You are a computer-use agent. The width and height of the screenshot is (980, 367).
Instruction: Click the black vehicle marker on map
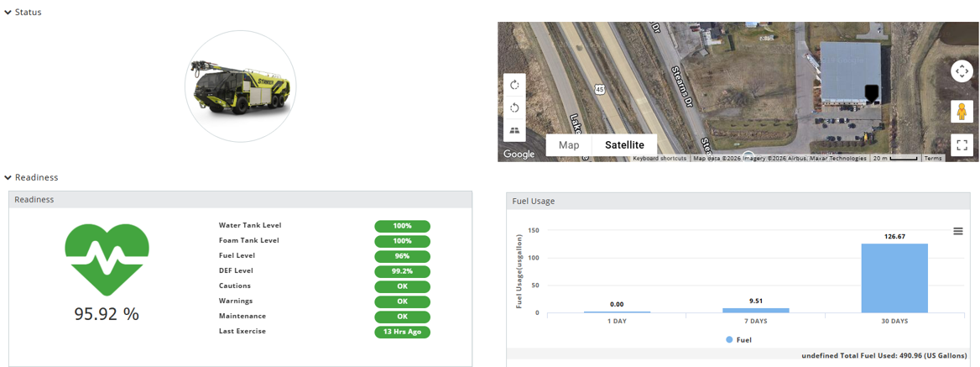[872, 94]
